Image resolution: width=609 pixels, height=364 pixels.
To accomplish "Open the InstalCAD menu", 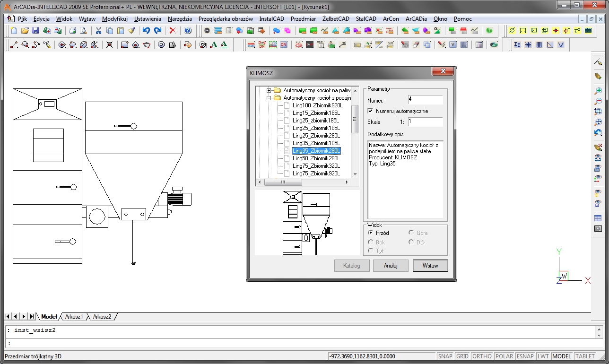I will point(271,19).
